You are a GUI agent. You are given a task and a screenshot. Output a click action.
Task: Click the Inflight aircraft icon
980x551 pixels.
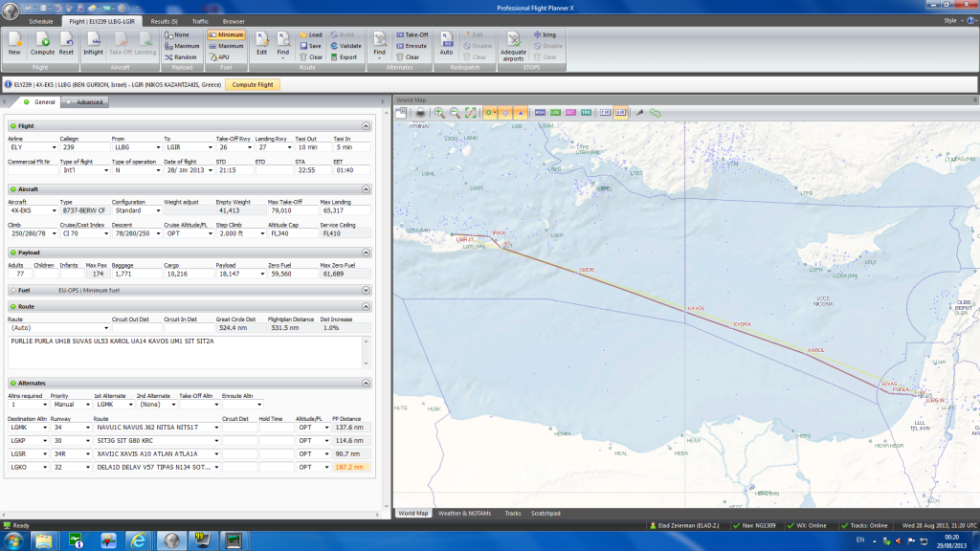coord(94,43)
